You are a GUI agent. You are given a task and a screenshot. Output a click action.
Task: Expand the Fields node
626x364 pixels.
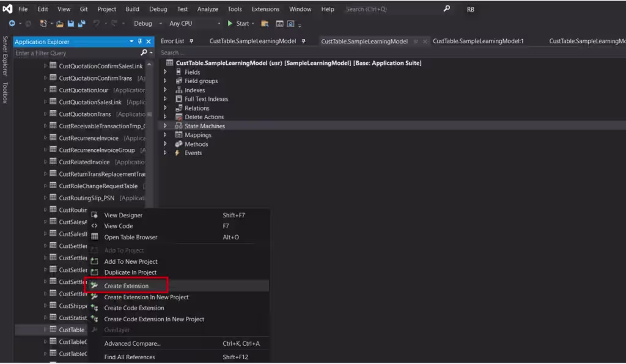click(x=165, y=72)
